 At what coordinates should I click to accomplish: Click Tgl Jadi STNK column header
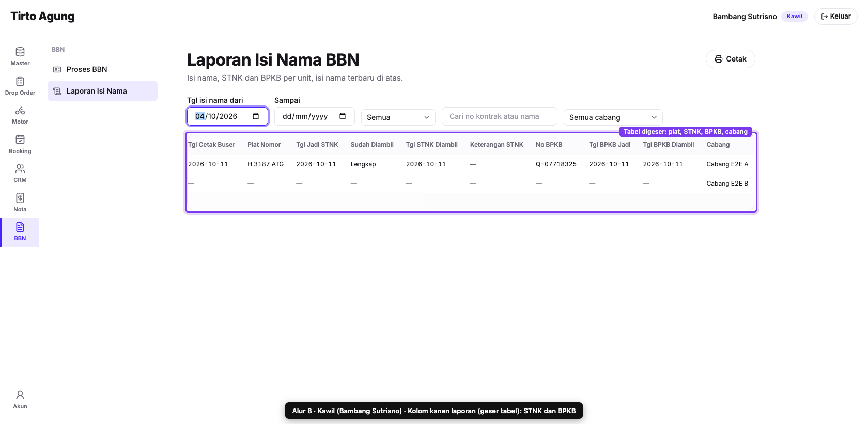click(317, 145)
